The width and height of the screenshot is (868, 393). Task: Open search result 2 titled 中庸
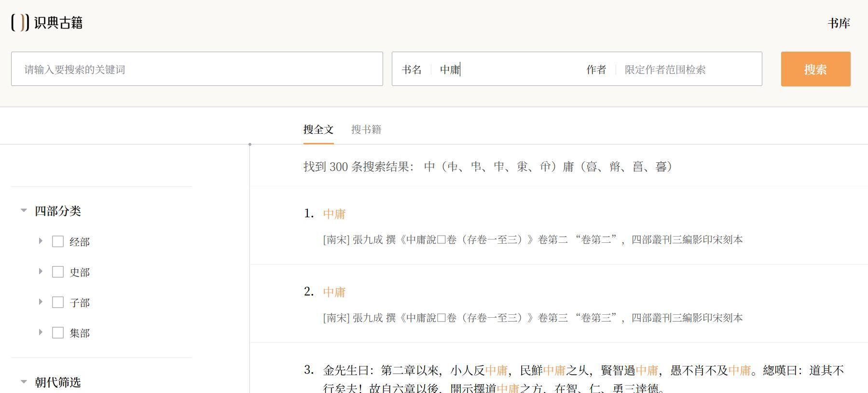pyautogui.click(x=334, y=292)
